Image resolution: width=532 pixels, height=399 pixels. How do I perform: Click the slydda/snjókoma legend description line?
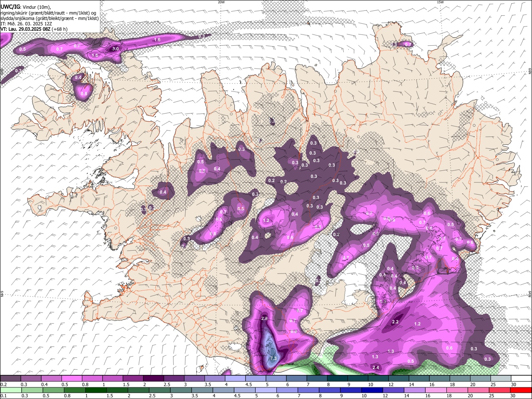pos(49,18)
